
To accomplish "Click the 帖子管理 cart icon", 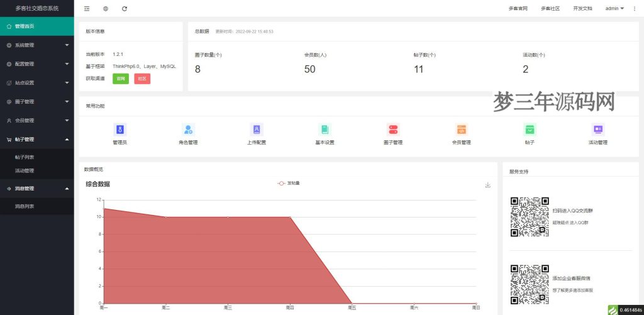I will (9, 140).
